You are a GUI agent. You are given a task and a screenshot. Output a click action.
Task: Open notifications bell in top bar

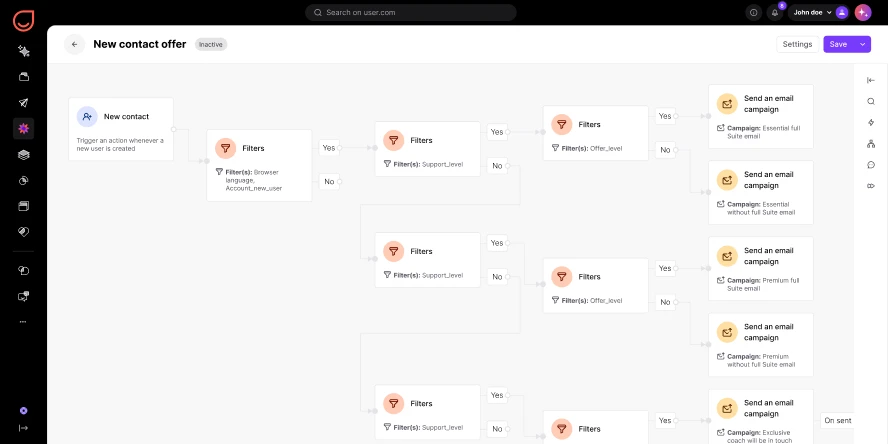775,12
